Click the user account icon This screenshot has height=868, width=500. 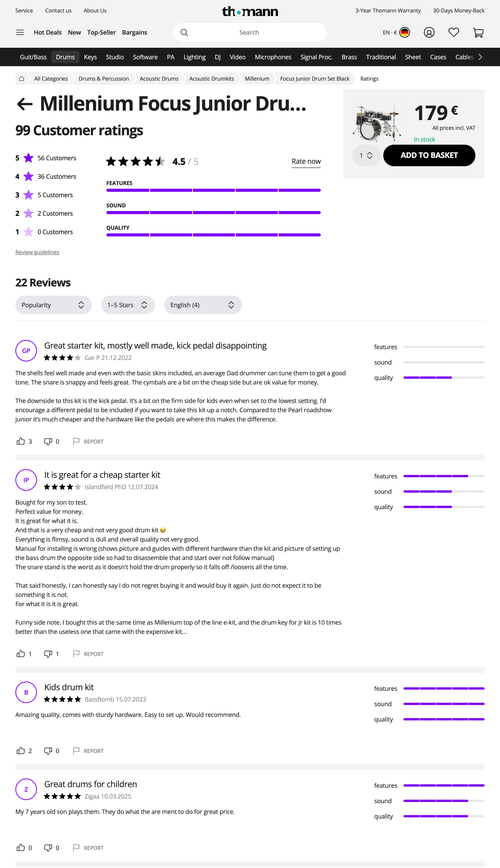pos(429,32)
